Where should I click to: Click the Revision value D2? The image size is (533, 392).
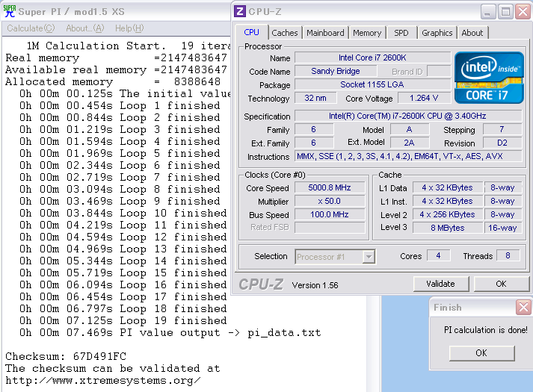pyautogui.click(x=502, y=143)
